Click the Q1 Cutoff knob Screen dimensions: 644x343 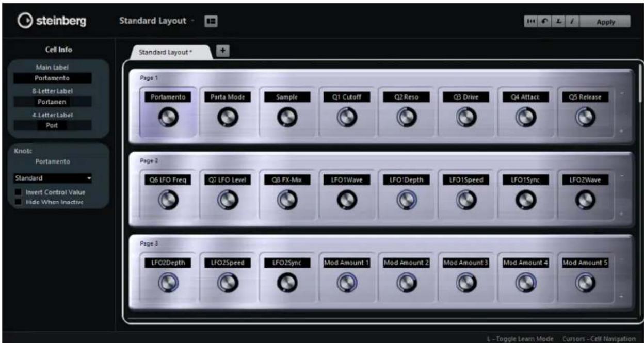pyautogui.click(x=346, y=118)
